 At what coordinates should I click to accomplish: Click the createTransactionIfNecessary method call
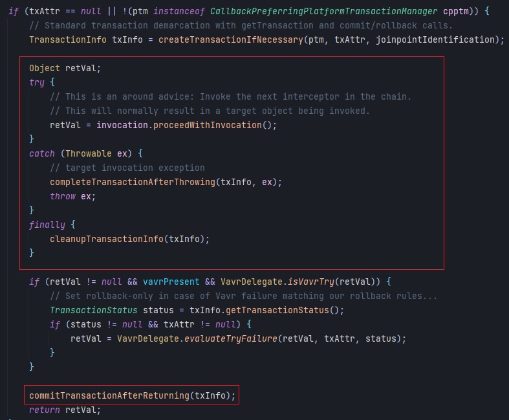[230, 39]
